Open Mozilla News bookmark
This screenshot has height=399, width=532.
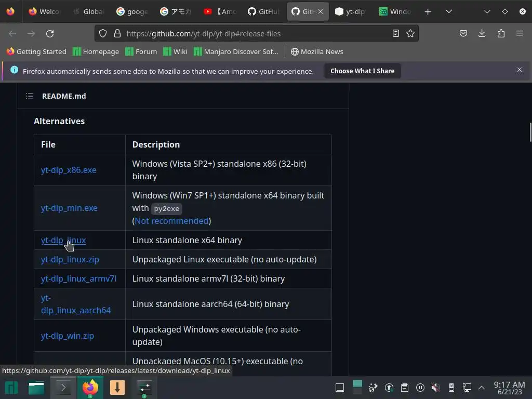[317, 51]
